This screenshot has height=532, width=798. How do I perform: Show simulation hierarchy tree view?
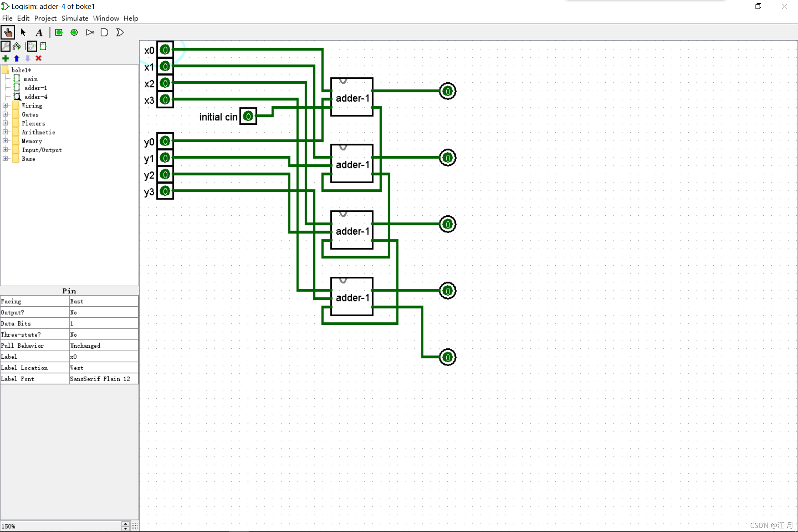click(x=17, y=46)
